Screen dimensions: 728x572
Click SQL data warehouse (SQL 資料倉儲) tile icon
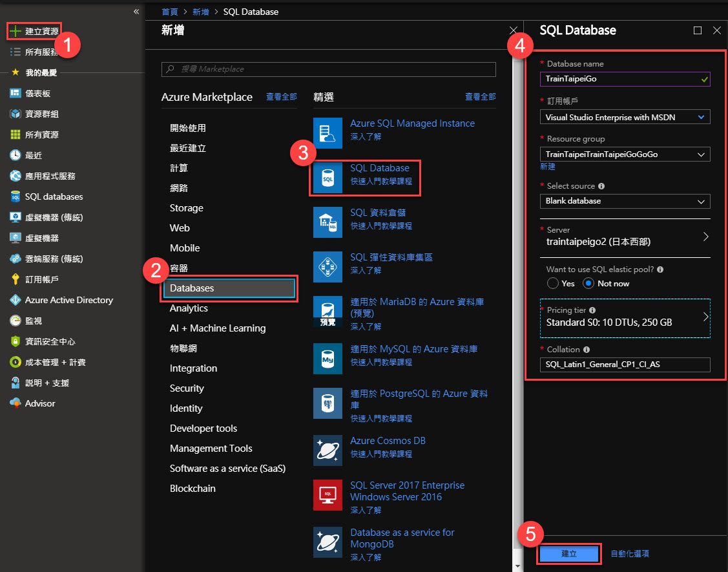click(x=328, y=222)
